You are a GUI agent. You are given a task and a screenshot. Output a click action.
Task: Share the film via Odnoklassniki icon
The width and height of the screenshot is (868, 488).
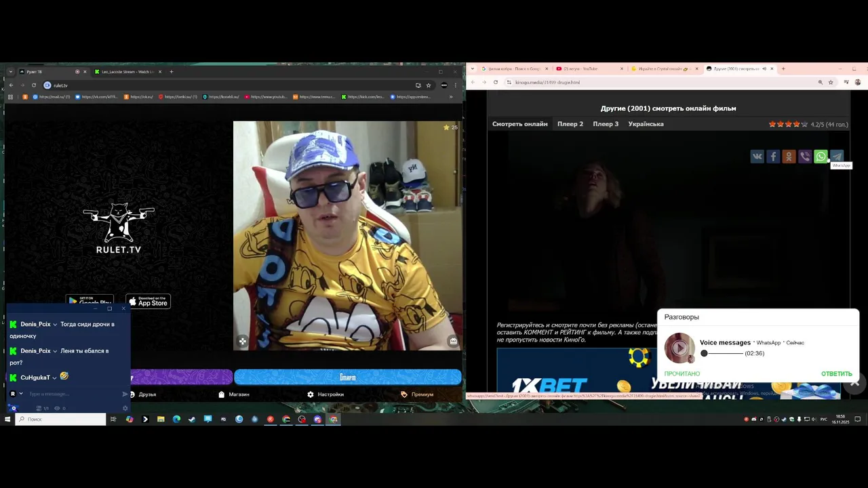(x=789, y=157)
